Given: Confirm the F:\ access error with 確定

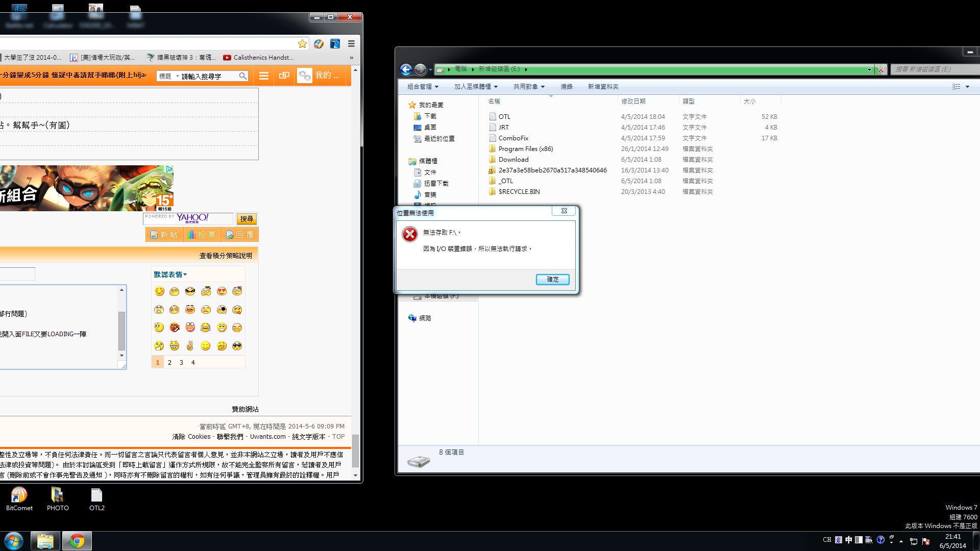Looking at the screenshot, I should tap(552, 279).
